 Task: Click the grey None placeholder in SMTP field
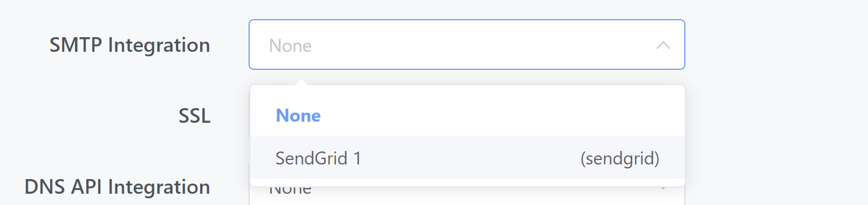coord(290,45)
